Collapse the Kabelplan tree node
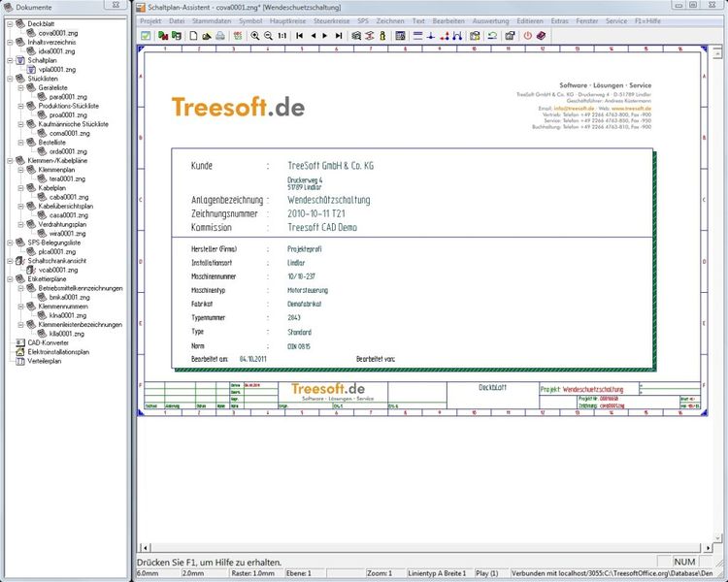Viewport: 728px width, 582px height. 21,188
